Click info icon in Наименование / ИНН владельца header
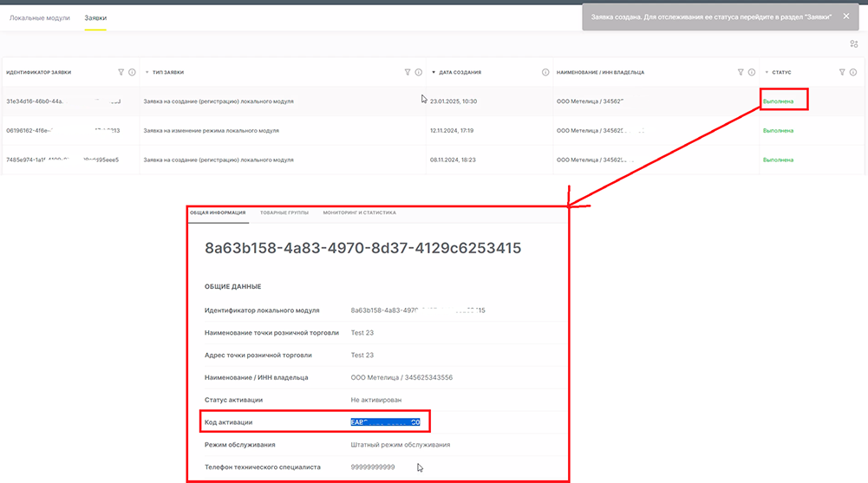Viewport: 868px width, 483px height. pos(752,73)
